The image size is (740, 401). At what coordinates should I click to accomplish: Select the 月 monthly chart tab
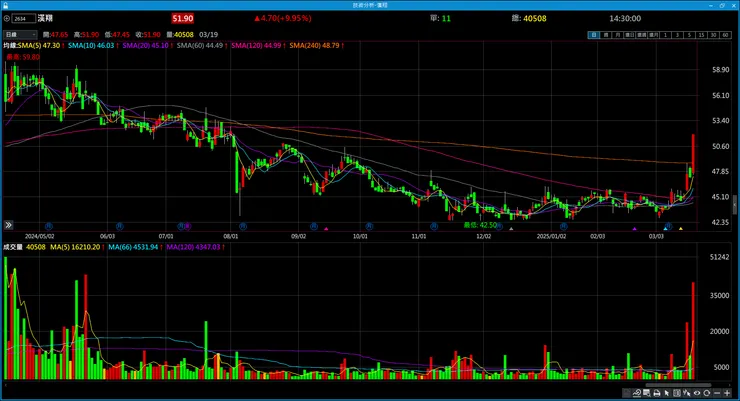coord(617,35)
